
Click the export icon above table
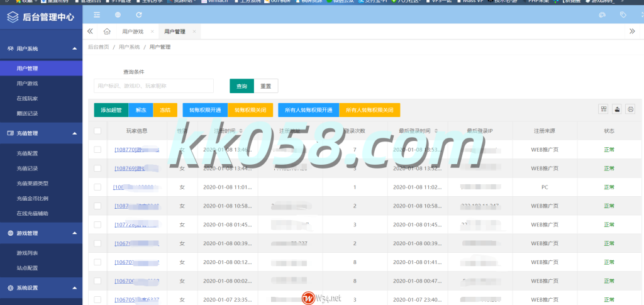coord(617,109)
